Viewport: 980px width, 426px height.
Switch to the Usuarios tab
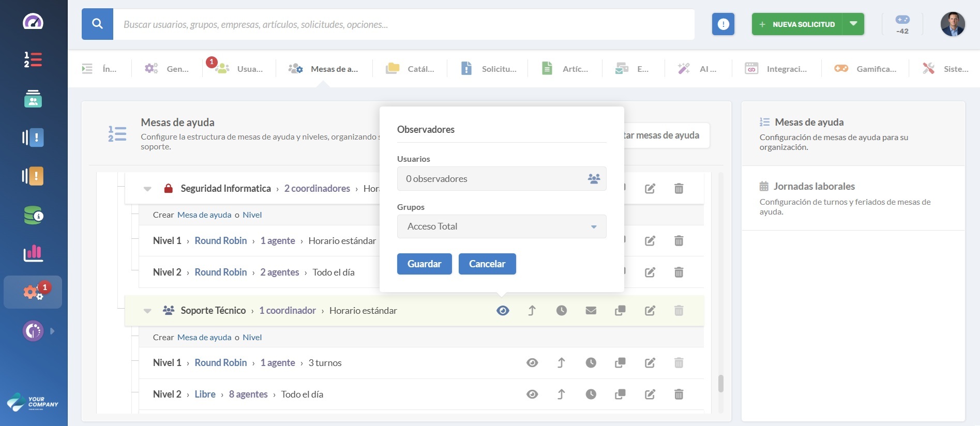pyautogui.click(x=240, y=69)
